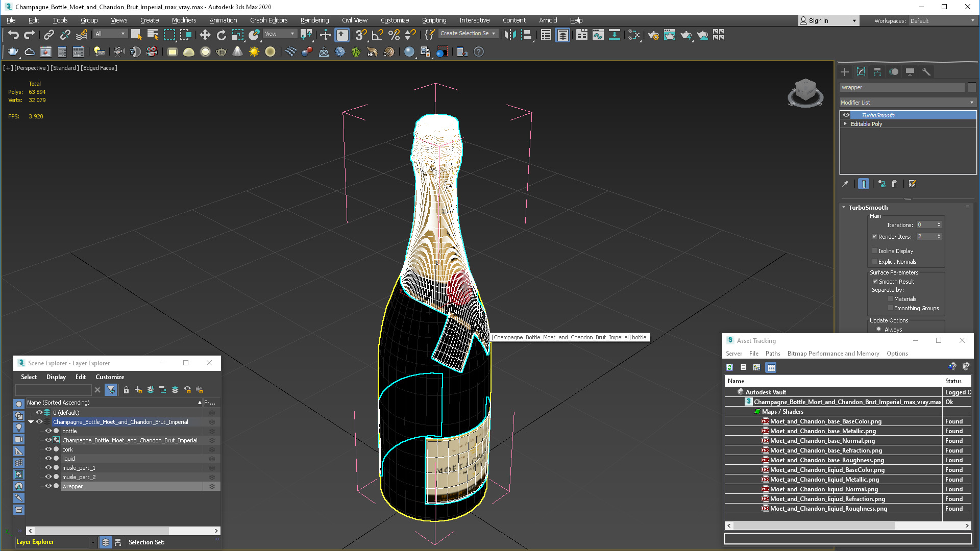This screenshot has height=551, width=980.
Task: Click the Undo arrow icon
Action: 13,35
